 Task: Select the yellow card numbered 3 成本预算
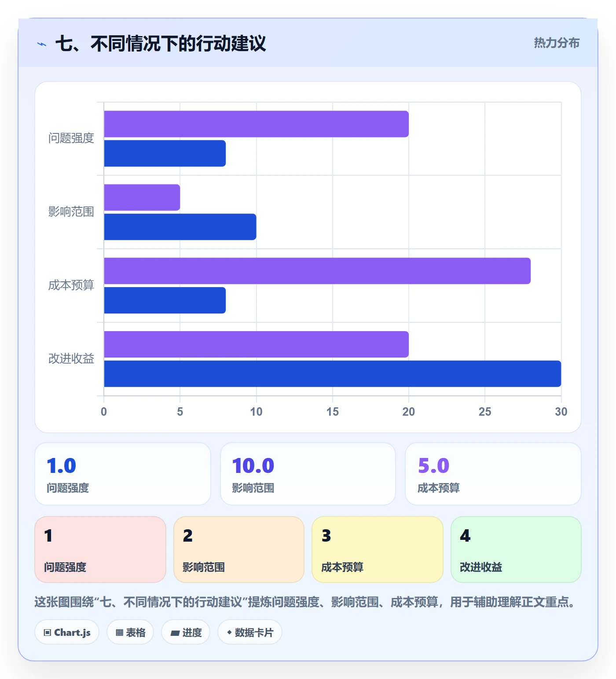tap(378, 550)
